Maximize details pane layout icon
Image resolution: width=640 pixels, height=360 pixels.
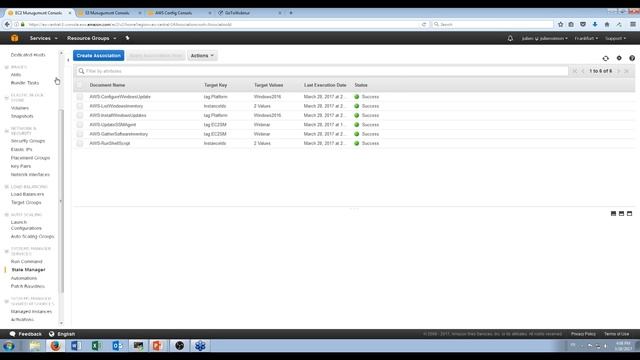click(x=629, y=213)
